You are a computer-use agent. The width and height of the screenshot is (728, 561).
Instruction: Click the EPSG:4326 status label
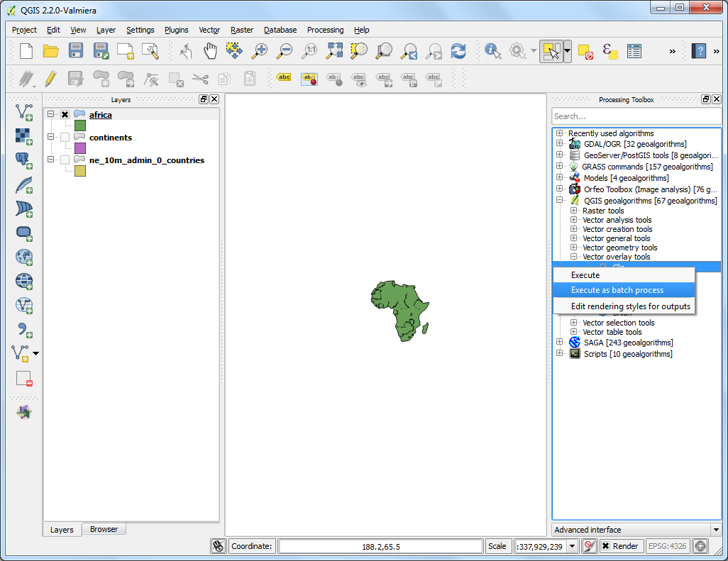coord(667,546)
